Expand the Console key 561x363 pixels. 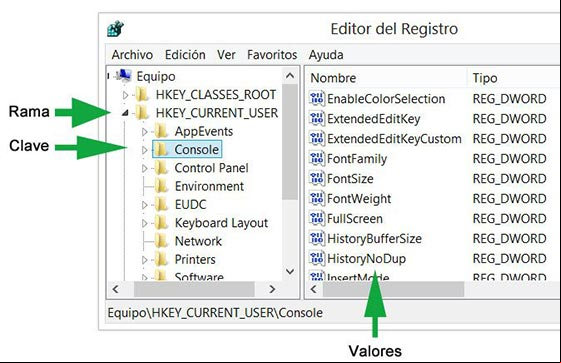(144, 150)
